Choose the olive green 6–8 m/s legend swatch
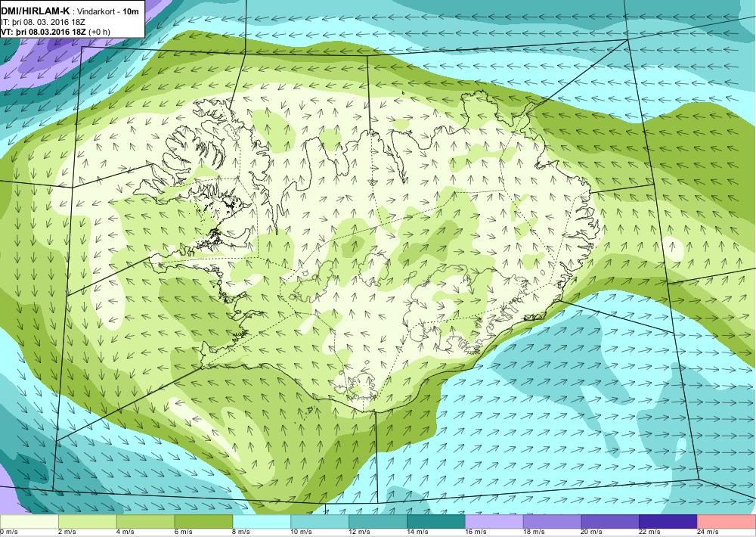This screenshot has width=756, height=537. (203, 522)
